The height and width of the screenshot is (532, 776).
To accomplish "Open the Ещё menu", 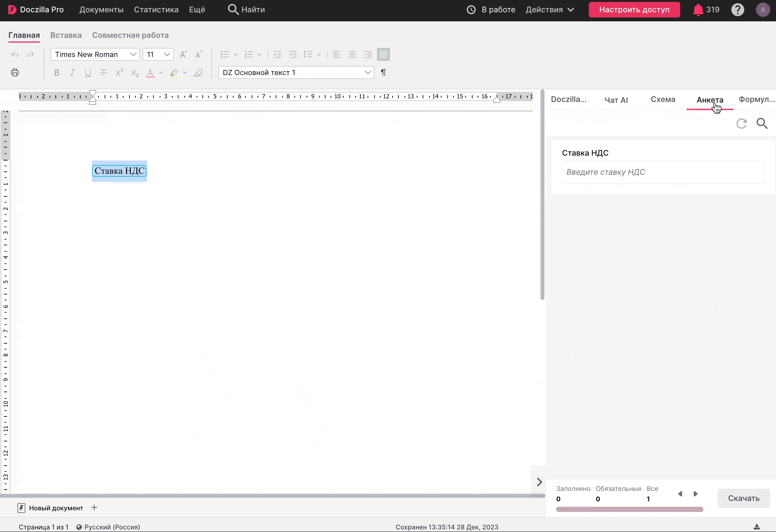I will coord(197,10).
